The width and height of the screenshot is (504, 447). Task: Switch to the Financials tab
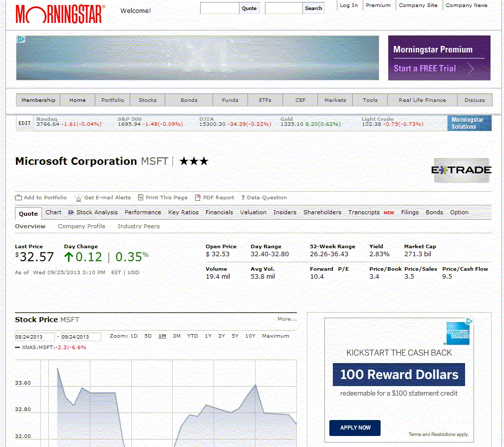219,212
